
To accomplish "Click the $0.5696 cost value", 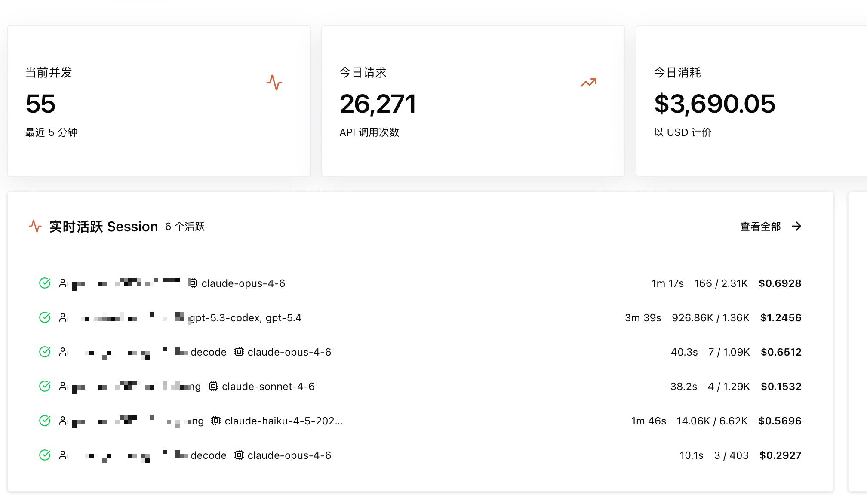I will pos(780,421).
